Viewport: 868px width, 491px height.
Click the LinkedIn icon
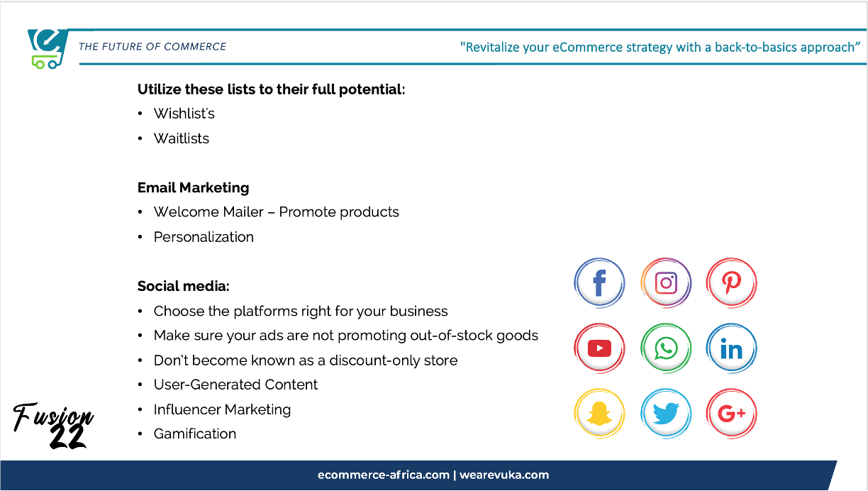731,348
